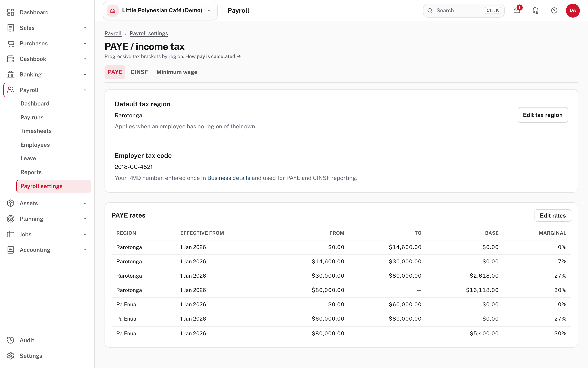Select the PAYE tab
Screen dimensions: 588x368
click(115, 72)
